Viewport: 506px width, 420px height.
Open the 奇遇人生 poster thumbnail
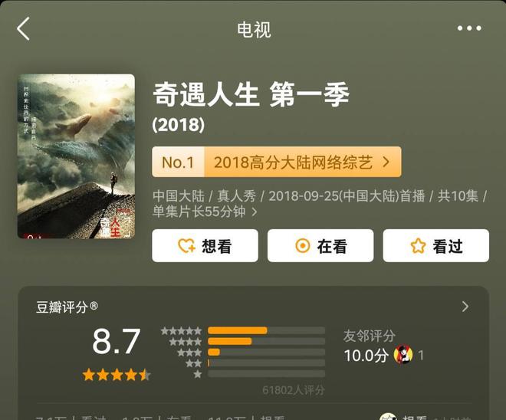pyautogui.click(x=76, y=156)
